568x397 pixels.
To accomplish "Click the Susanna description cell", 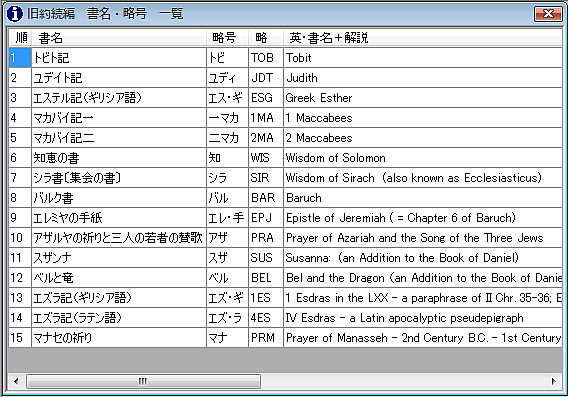I will (x=423, y=258).
